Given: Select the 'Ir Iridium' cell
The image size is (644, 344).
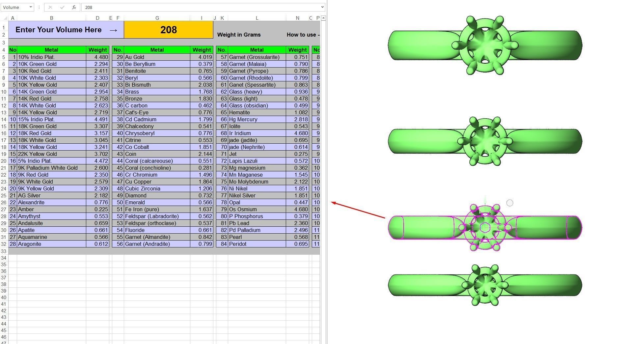Looking at the screenshot, I should point(257,133).
